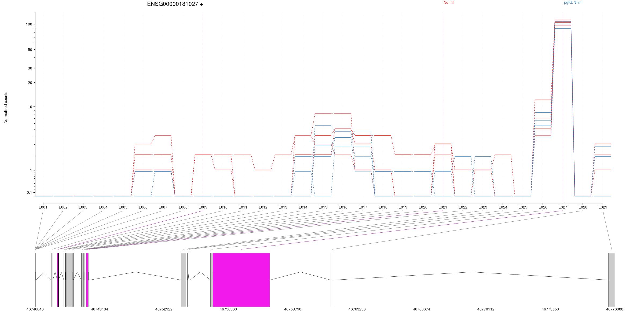Click genomic coordinate 46766674
This screenshot has height=322, width=644.
tap(422, 309)
